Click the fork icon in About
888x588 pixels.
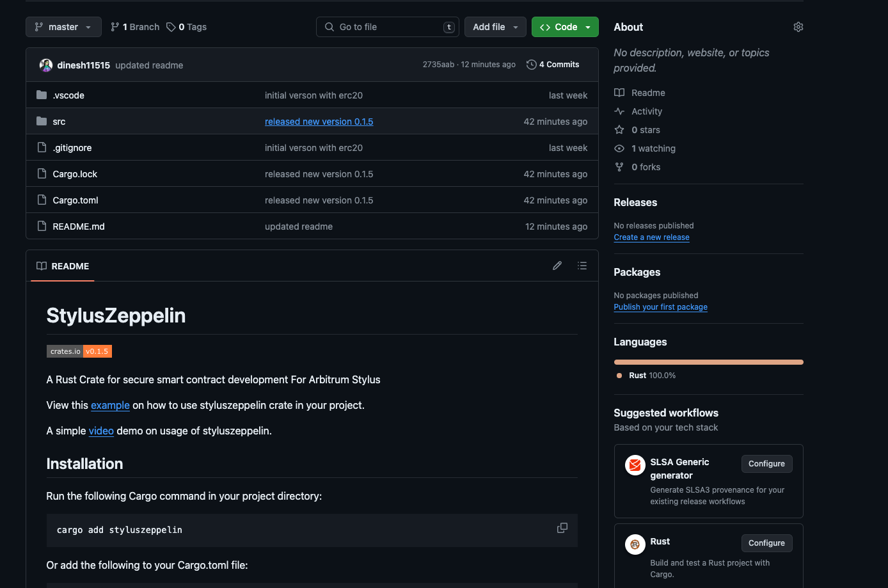point(619,167)
